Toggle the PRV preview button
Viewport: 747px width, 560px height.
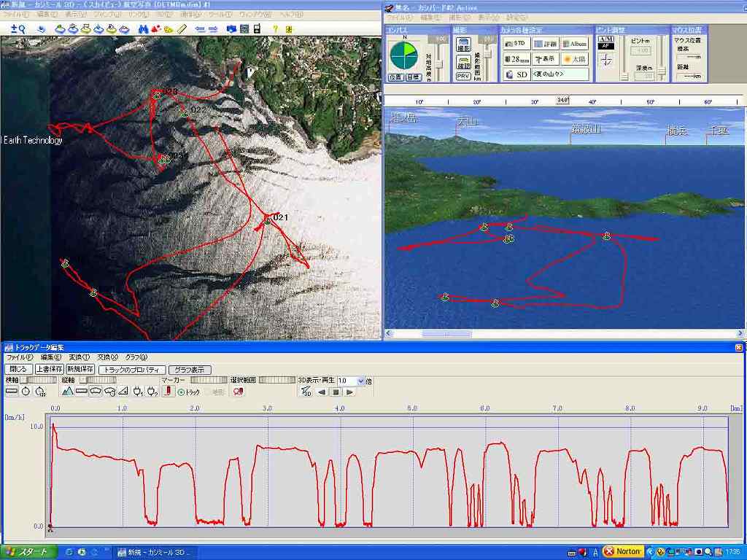tap(463, 76)
